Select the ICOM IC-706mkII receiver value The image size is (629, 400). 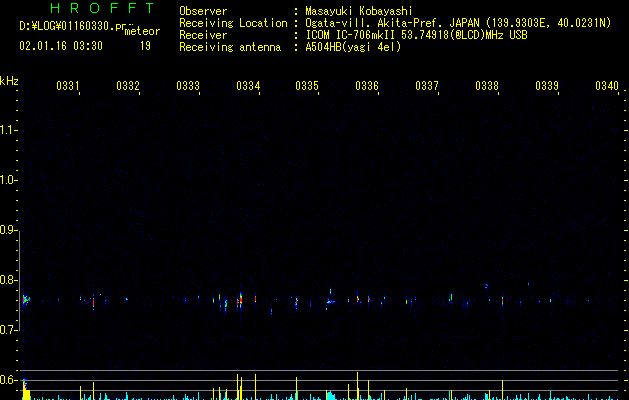tap(416, 35)
